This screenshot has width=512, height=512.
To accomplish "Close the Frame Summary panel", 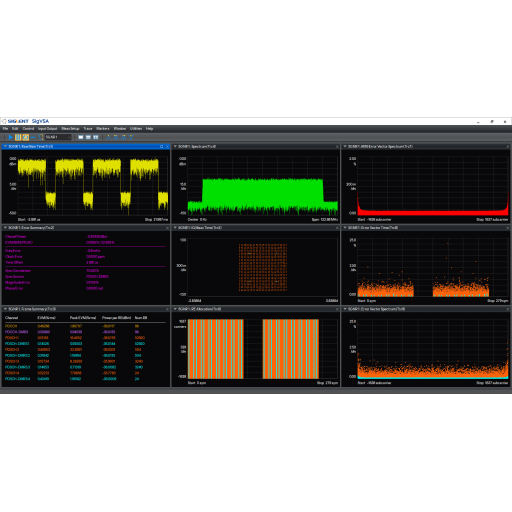I will [167, 309].
